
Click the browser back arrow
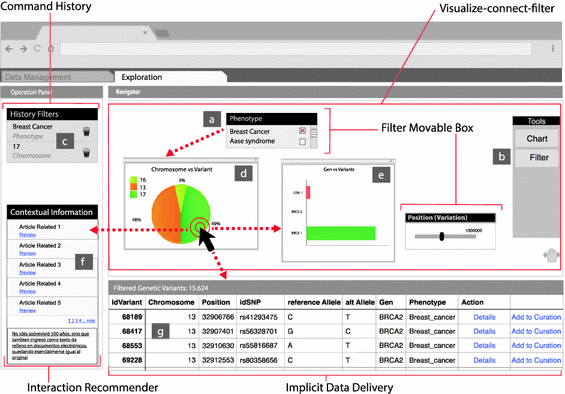[9, 49]
